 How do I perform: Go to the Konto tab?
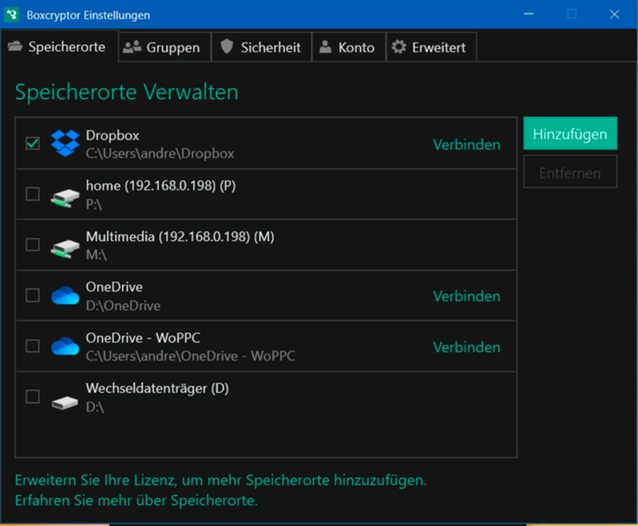(346, 47)
